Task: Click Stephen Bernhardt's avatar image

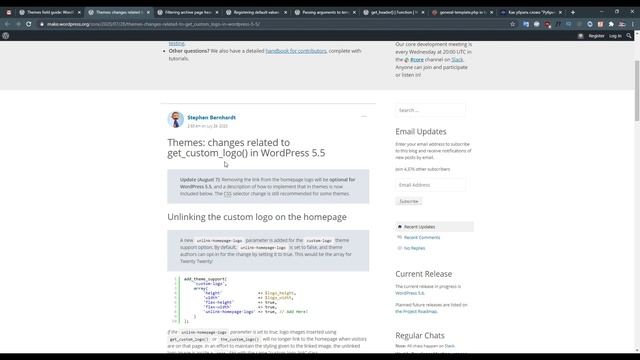Action: [176, 120]
